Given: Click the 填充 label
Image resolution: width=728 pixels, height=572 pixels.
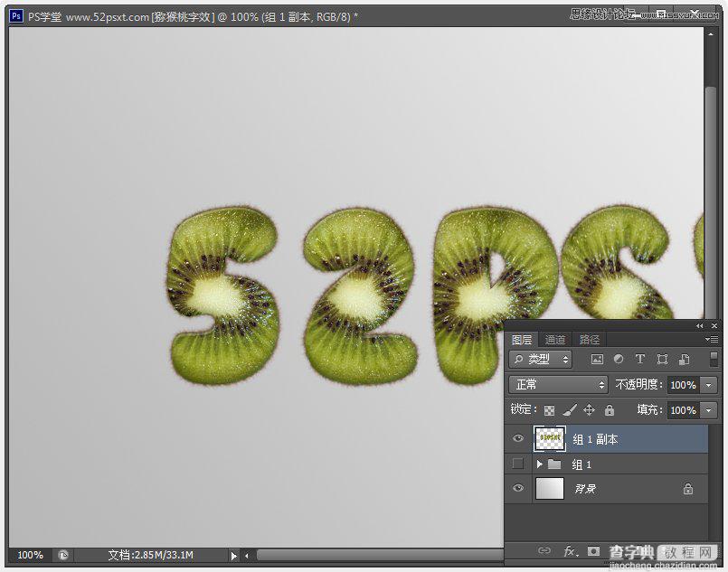Looking at the screenshot, I should tap(649, 409).
